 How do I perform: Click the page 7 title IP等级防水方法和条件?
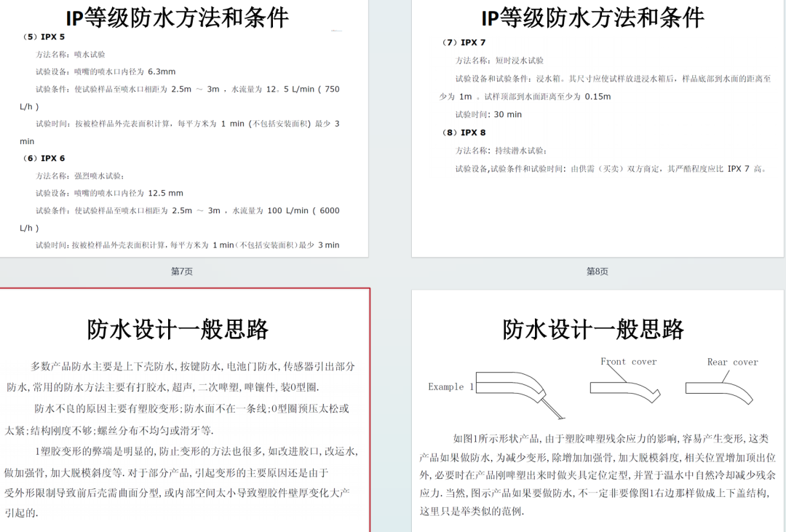pyautogui.click(x=177, y=17)
